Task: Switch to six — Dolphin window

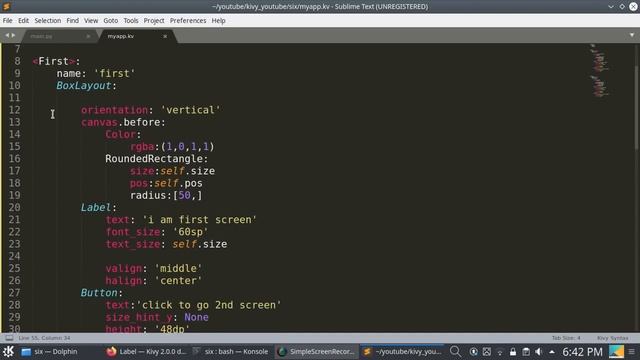Action: tap(49, 351)
